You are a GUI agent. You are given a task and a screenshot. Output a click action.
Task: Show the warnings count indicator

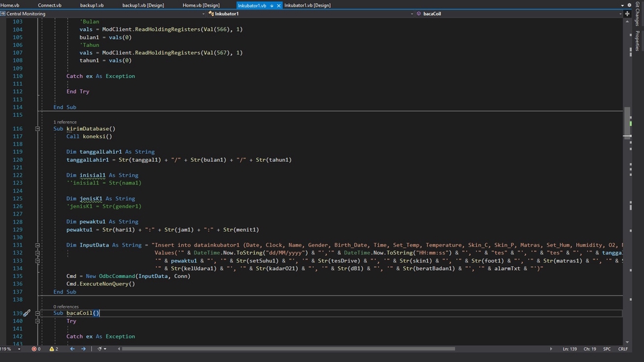pyautogui.click(x=54, y=349)
